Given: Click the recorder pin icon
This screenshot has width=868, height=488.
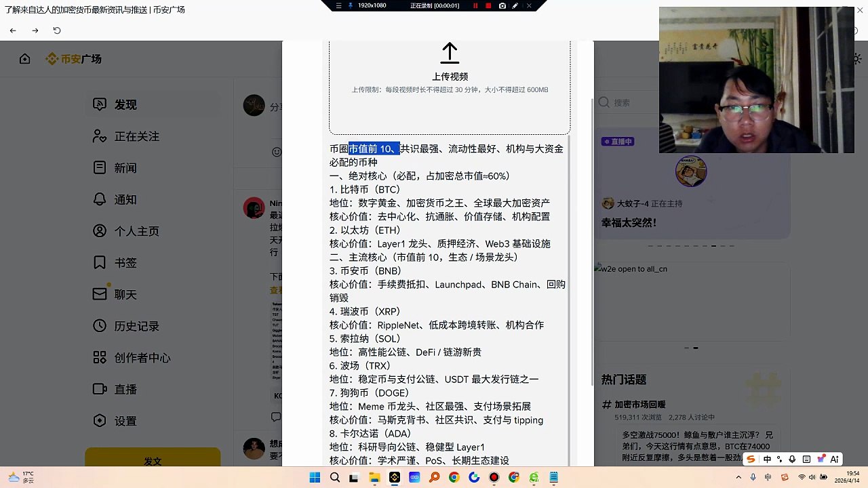Looking at the screenshot, I should (350, 5).
